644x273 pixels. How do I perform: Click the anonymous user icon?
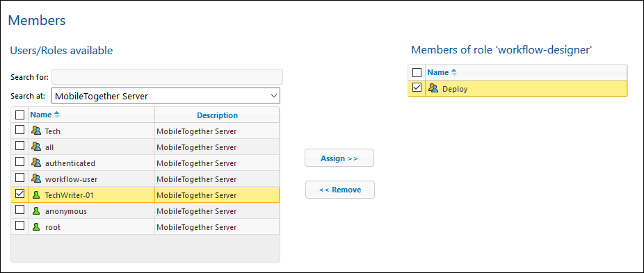pyautogui.click(x=36, y=211)
